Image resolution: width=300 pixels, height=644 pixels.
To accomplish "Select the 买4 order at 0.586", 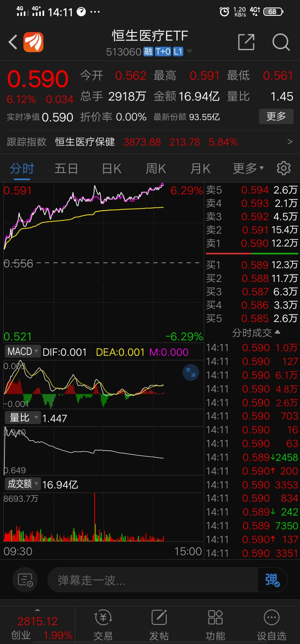I will point(252,305).
